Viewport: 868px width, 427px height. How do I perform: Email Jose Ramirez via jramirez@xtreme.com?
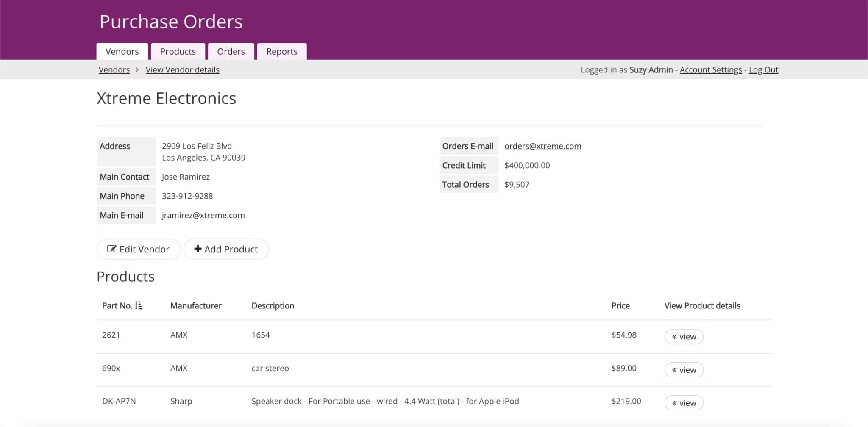[203, 215]
